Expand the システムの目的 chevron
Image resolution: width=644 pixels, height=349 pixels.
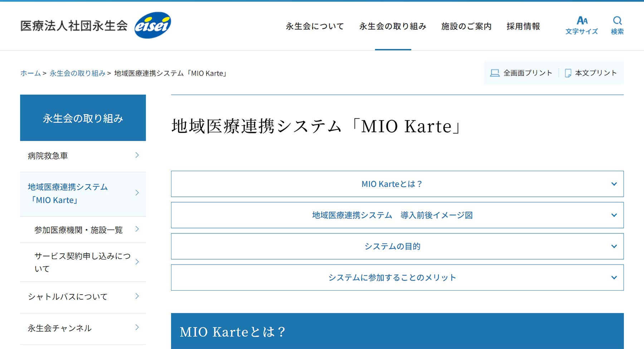point(614,246)
